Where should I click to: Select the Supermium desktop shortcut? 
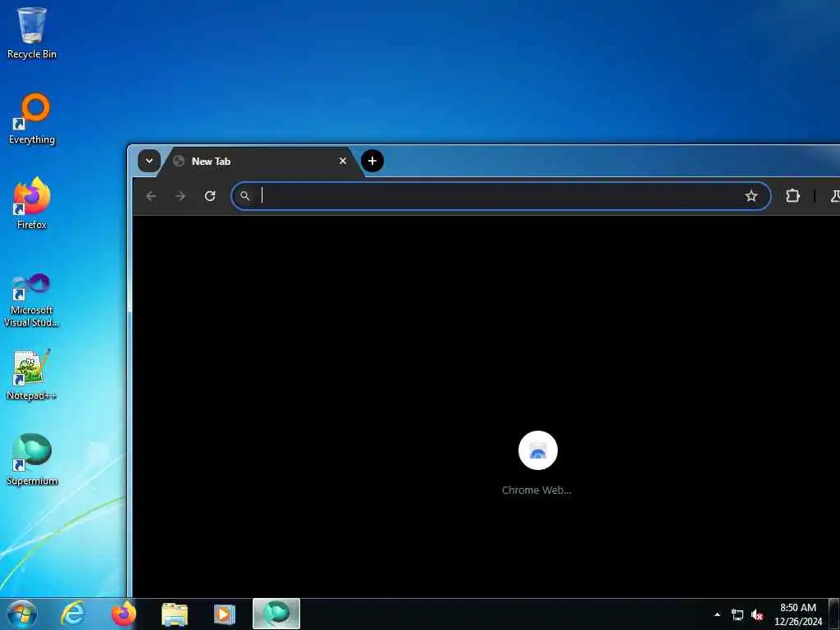[x=32, y=459]
